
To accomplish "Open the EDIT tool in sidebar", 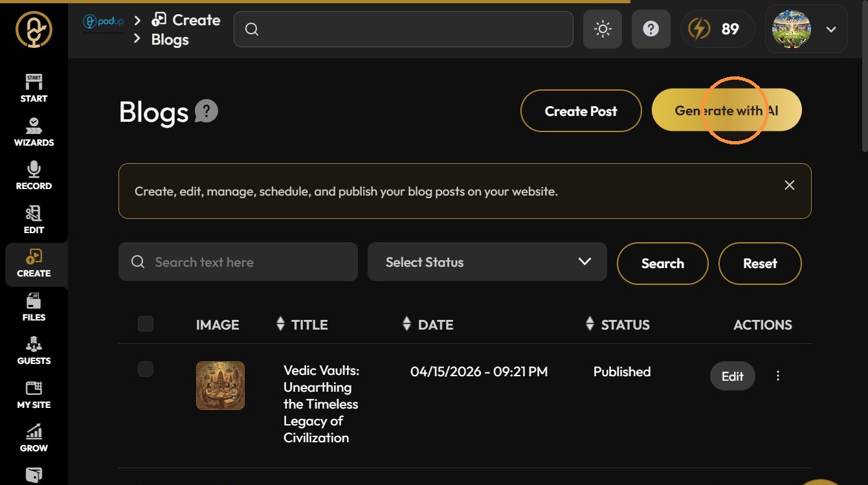I will (x=34, y=220).
